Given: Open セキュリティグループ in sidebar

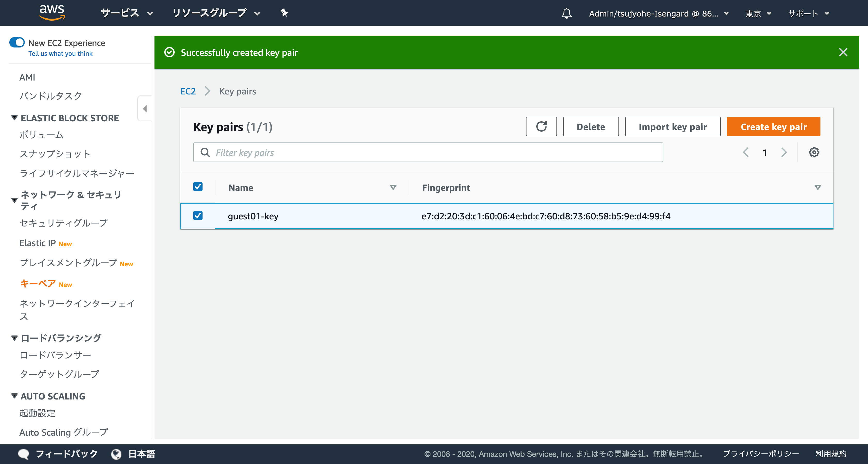Looking at the screenshot, I should click(64, 222).
